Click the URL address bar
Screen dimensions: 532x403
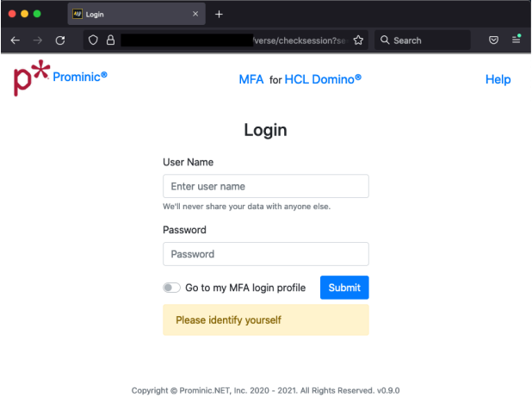(226, 40)
